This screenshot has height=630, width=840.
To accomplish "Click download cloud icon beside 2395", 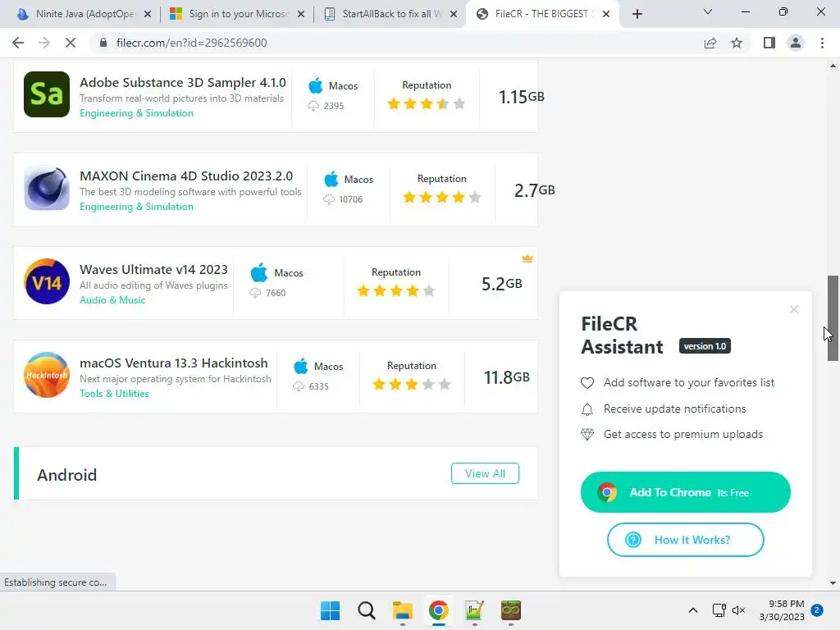I will coord(313,106).
